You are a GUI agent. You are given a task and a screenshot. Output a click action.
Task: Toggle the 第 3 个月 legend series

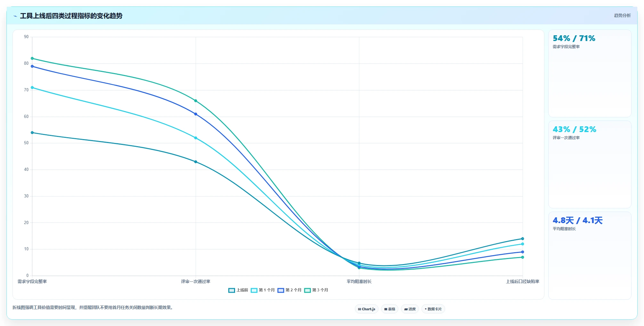tap(316, 290)
